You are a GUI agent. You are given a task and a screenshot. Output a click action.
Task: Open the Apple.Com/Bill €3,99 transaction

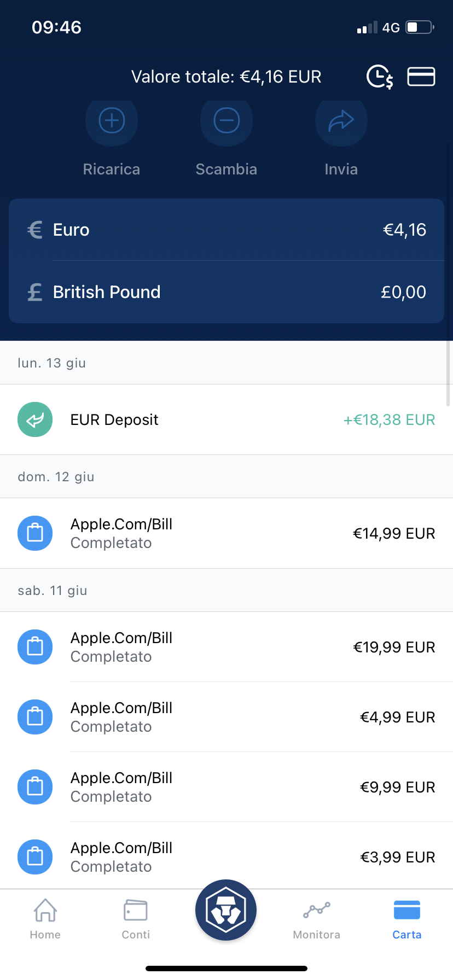tap(226, 857)
